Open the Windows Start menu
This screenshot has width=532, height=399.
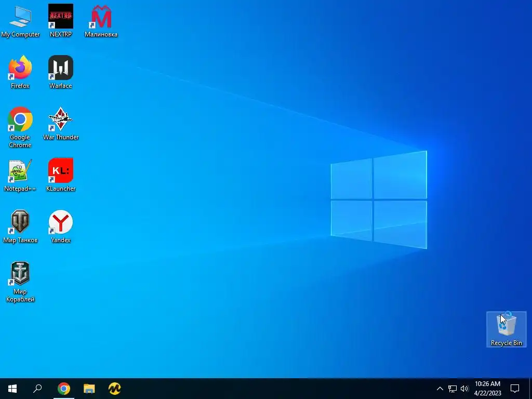12,389
